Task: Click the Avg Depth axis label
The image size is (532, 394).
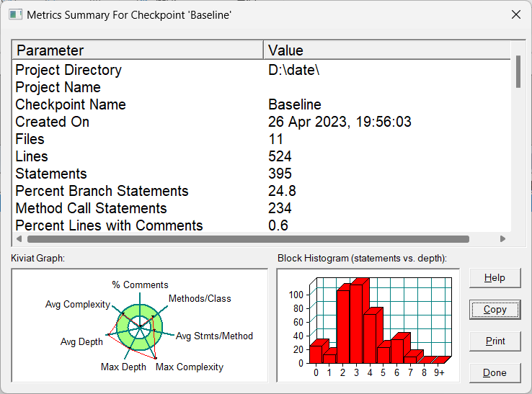Action: coord(81,341)
